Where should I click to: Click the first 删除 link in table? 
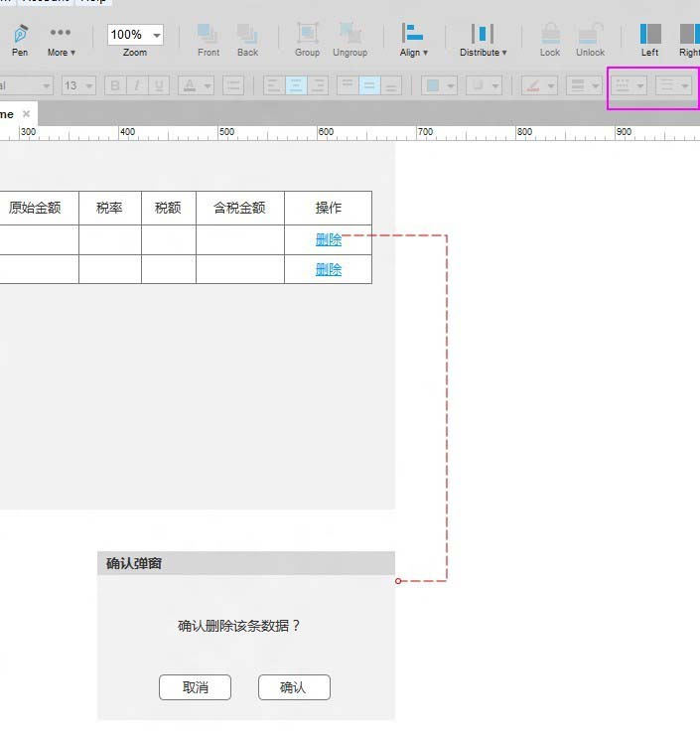(329, 239)
